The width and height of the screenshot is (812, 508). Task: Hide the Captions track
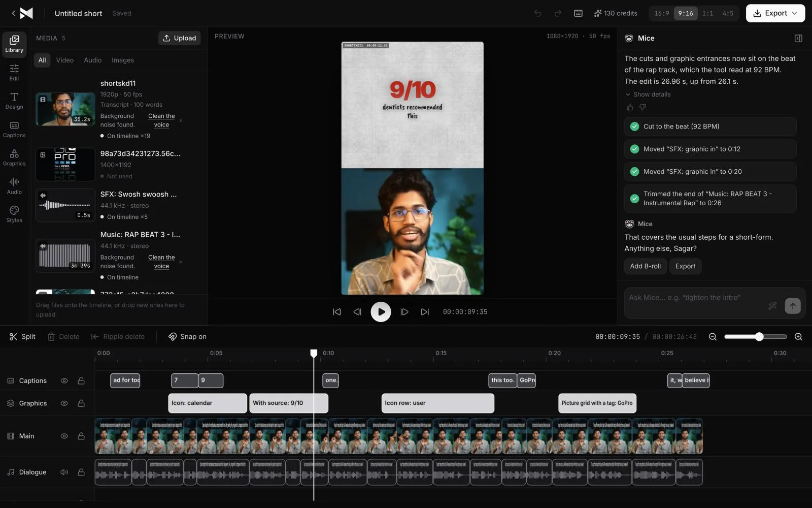click(64, 380)
